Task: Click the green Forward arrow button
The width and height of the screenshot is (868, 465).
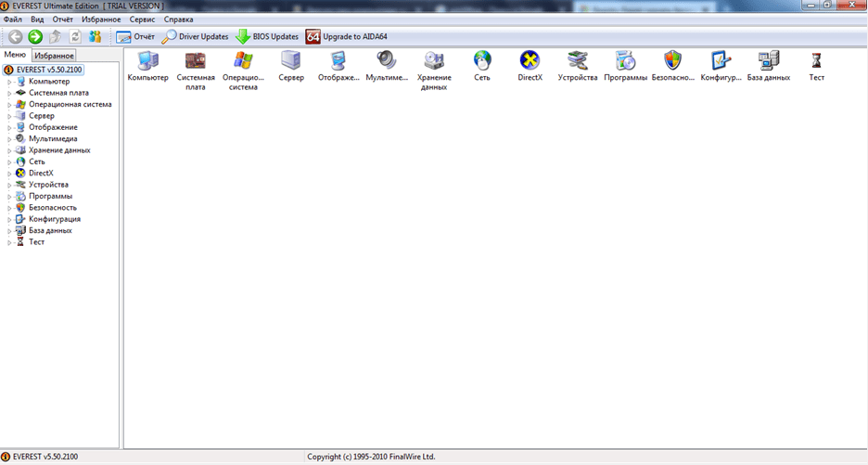Action: 35,36
